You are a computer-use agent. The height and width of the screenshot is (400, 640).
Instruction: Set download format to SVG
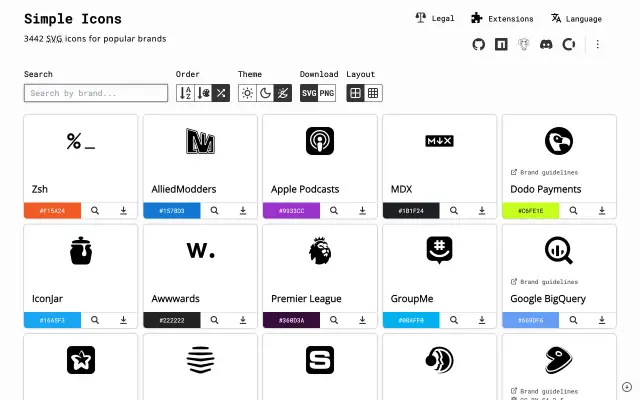(309, 93)
